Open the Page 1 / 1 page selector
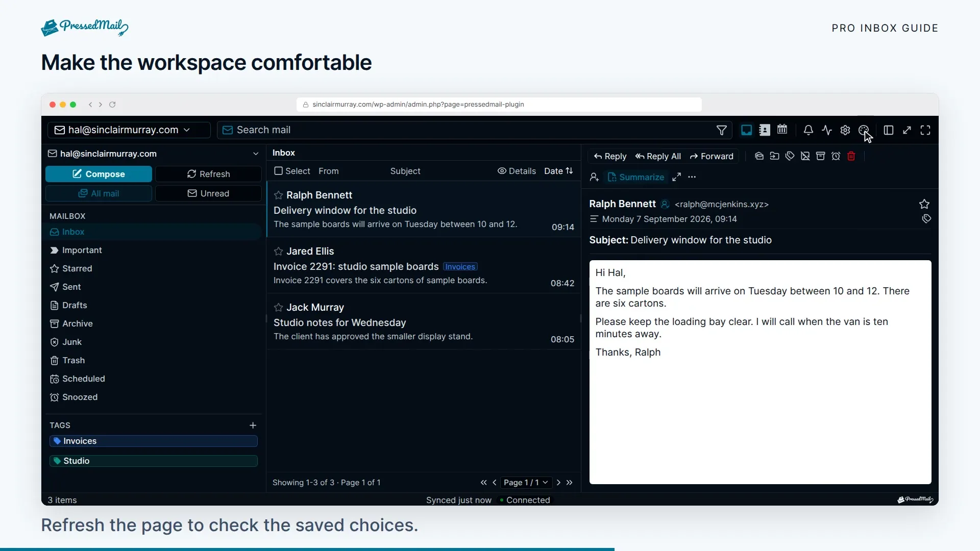Screen dimensions: 980x551 point(526,482)
